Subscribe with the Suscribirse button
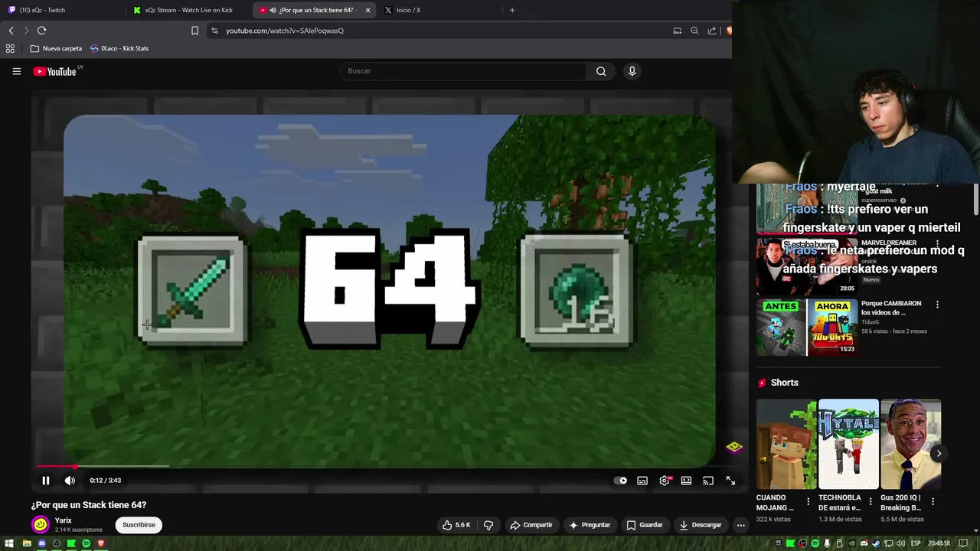This screenshot has width=980, height=551. pos(139,525)
